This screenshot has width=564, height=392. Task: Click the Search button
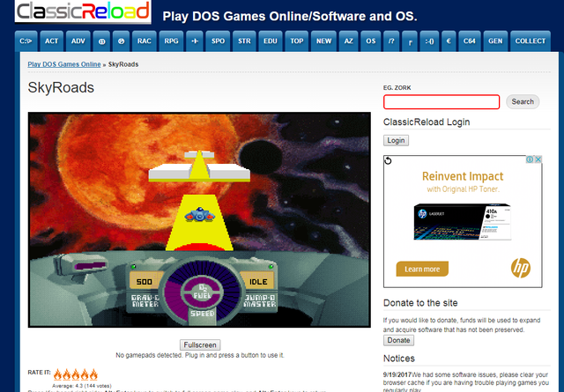coord(523,102)
